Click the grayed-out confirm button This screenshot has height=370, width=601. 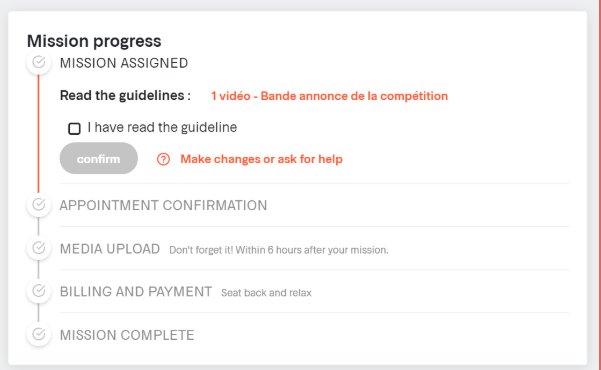point(99,158)
